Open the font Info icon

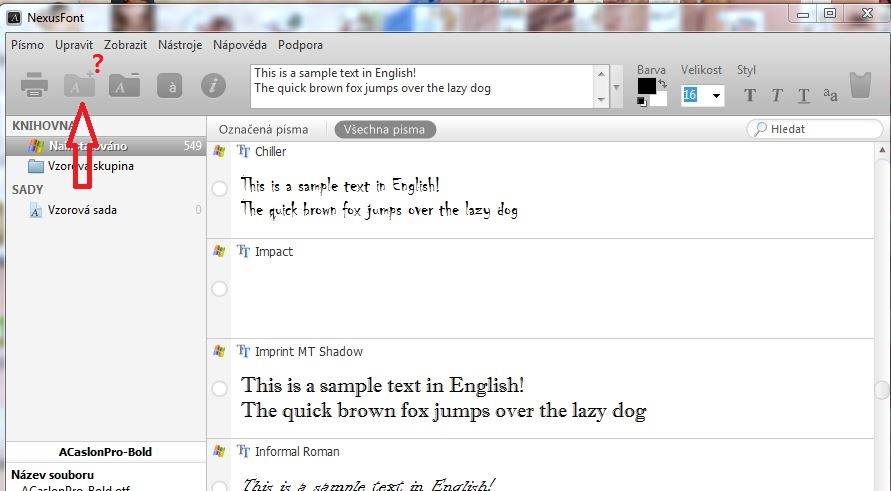point(213,86)
